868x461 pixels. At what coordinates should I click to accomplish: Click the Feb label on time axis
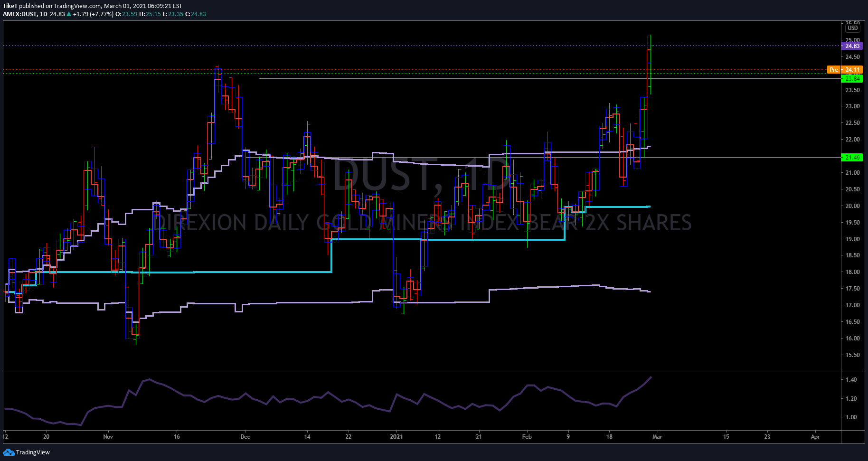click(527, 437)
